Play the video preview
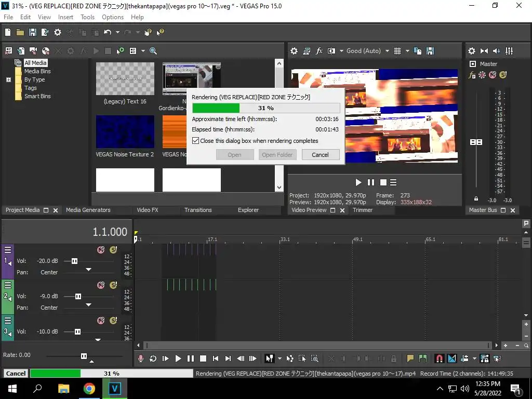 (x=358, y=182)
